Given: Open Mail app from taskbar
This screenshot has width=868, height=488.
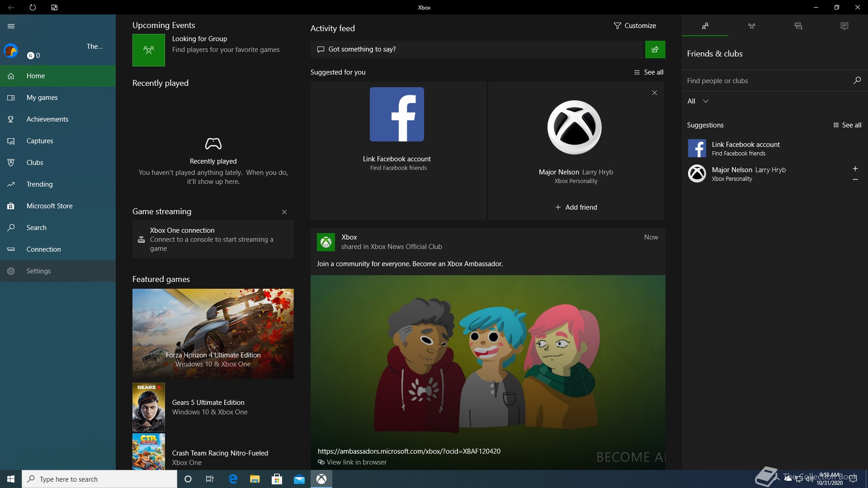Looking at the screenshot, I should tap(299, 479).
